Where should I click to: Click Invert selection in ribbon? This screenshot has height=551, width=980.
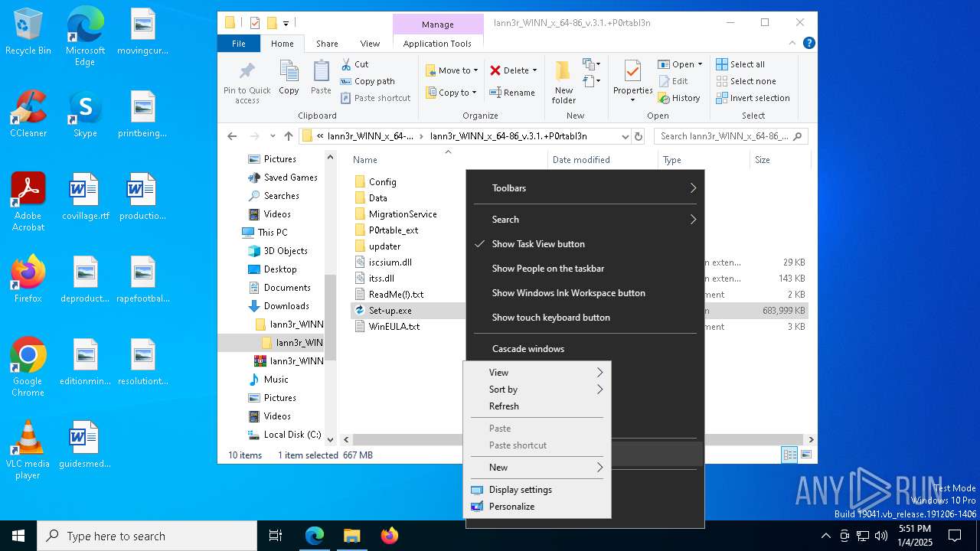pyautogui.click(x=753, y=98)
